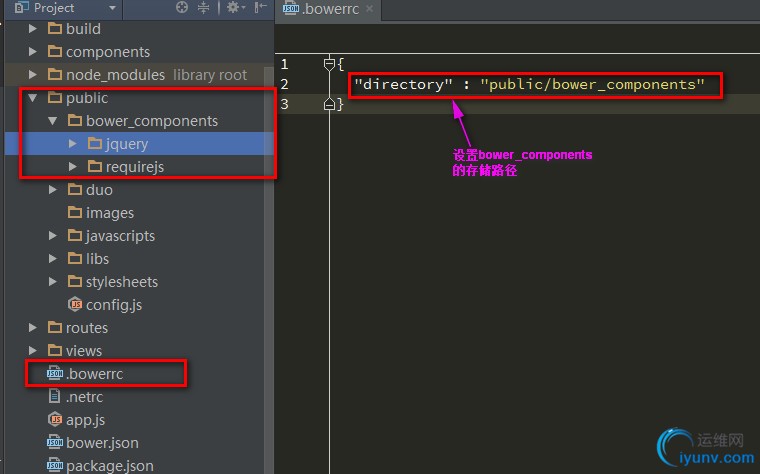Image resolution: width=760 pixels, height=474 pixels.
Task: Expand the components folder
Action: [x=32, y=51]
